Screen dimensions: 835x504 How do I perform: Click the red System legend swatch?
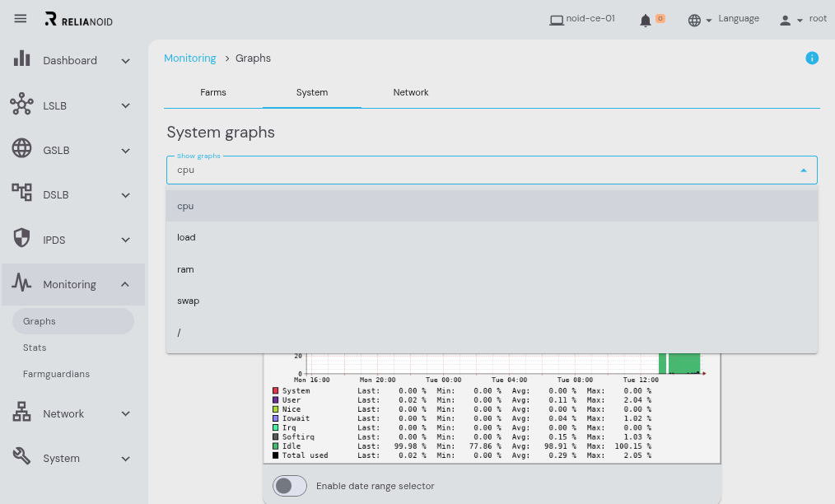(275, 390)
